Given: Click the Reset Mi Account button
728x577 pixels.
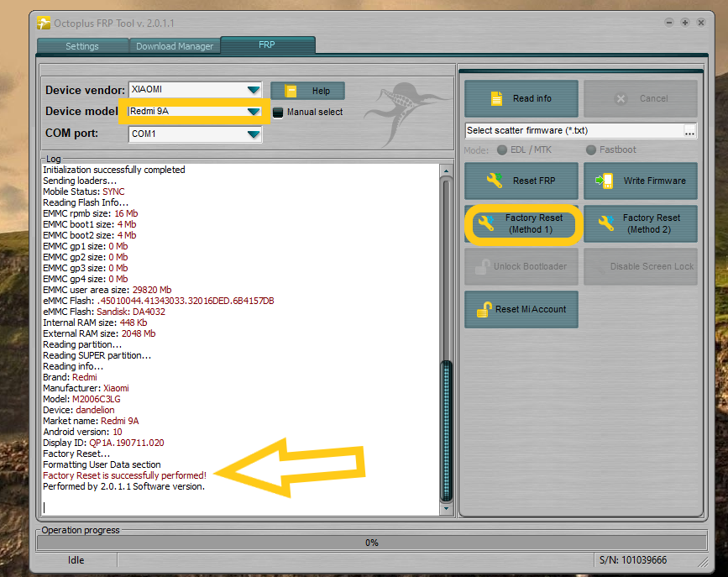Looking at the screenshot, I should tap(521, 309).
